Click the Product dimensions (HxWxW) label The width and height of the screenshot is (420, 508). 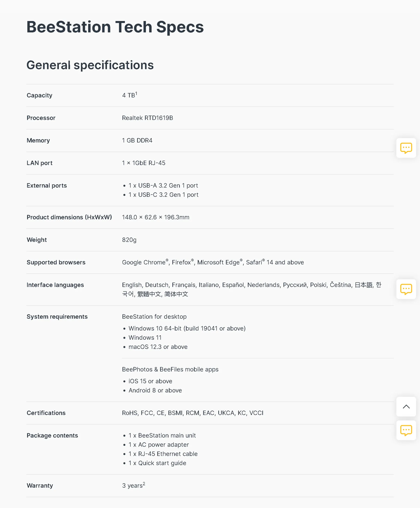click(x=69, y=217)
